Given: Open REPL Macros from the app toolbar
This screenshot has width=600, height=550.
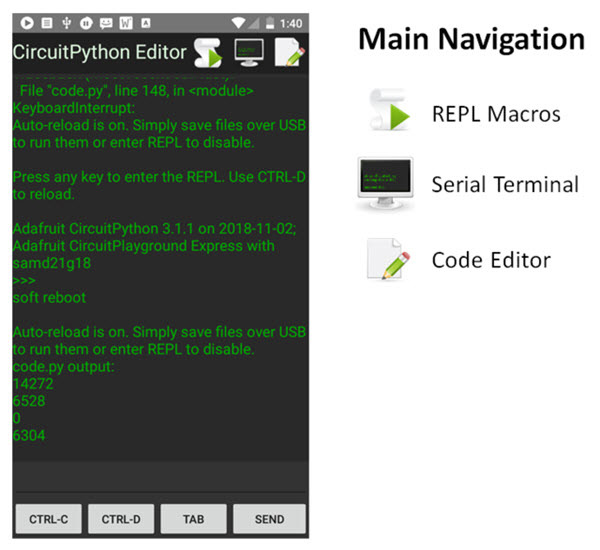Looking at the screenshot, I should coord(208,52).
